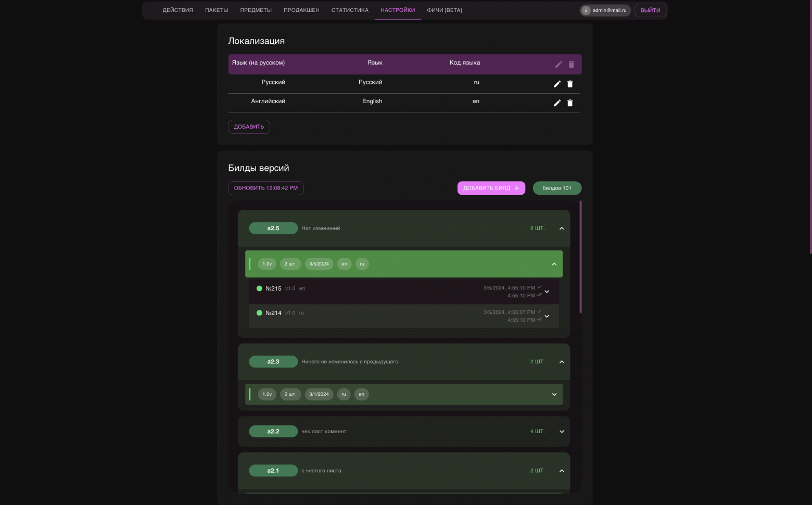Click ДОБАВИТЬ to add a language
The width and height of the screenshot is (812, 505).
tap(249, 127)
